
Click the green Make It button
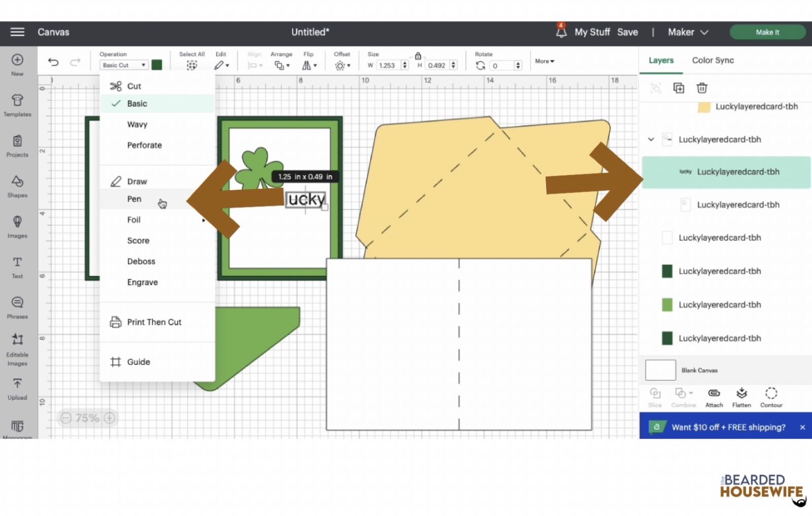(767, 32)
